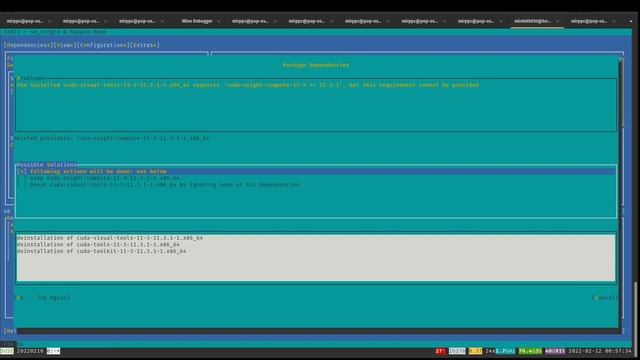Click the cuda-visual-tools requires problem message
Viewport: 640px width, 360px height.
pos(248,85)
